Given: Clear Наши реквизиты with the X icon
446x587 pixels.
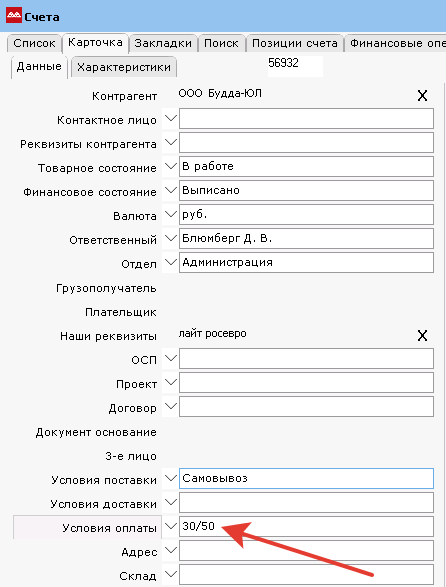Looking at the screenshot, I should pos(422,335).
